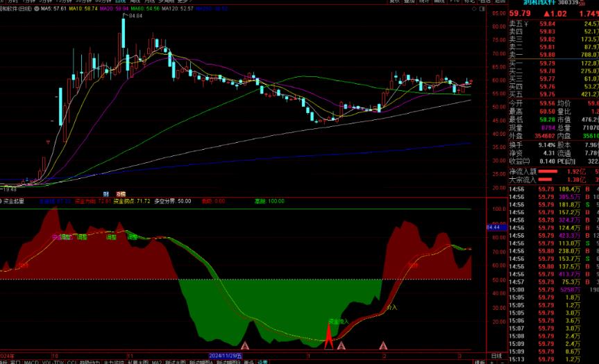599x364 pixels.
Task: Click the 多空分界: 50.00 value
Action: tap(172, 201)
